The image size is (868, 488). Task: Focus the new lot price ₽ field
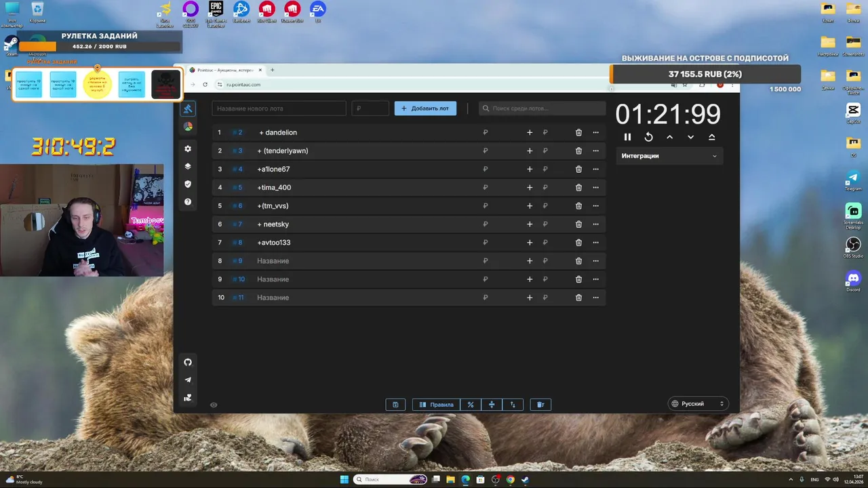(x=370, y=108)
